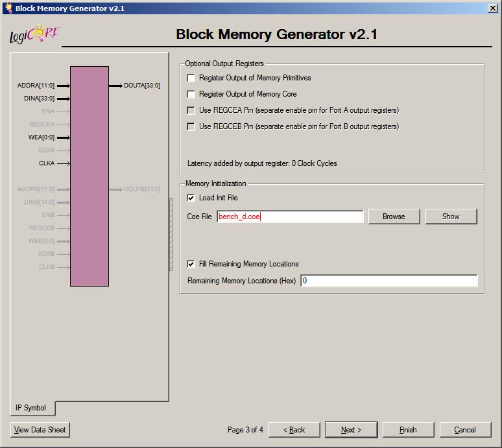The height and width of the screenshot is (448, 502).
Task: Open the View Data Sheet button
Action: coord(40,430)
